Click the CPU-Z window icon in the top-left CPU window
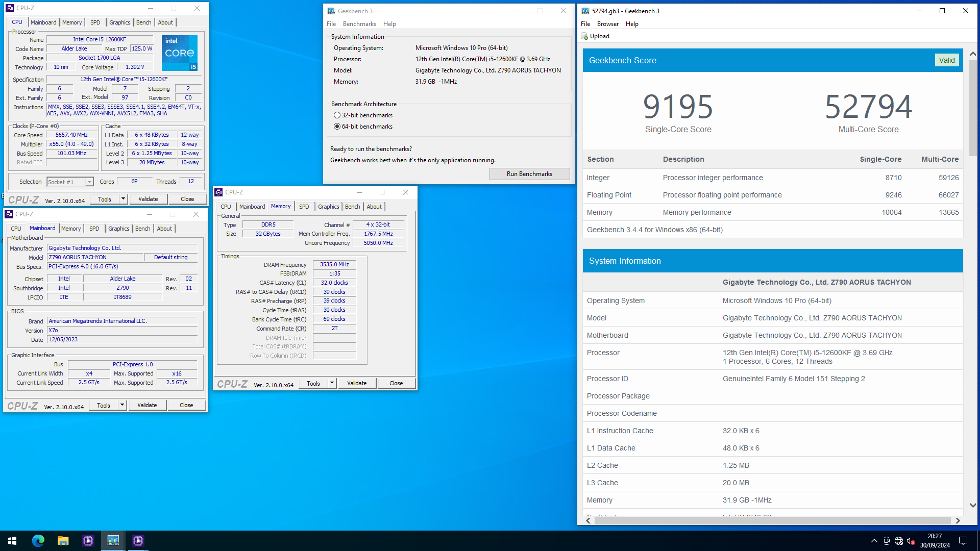Viewport: 980px width, 551px height. click(x=10, y=8)
